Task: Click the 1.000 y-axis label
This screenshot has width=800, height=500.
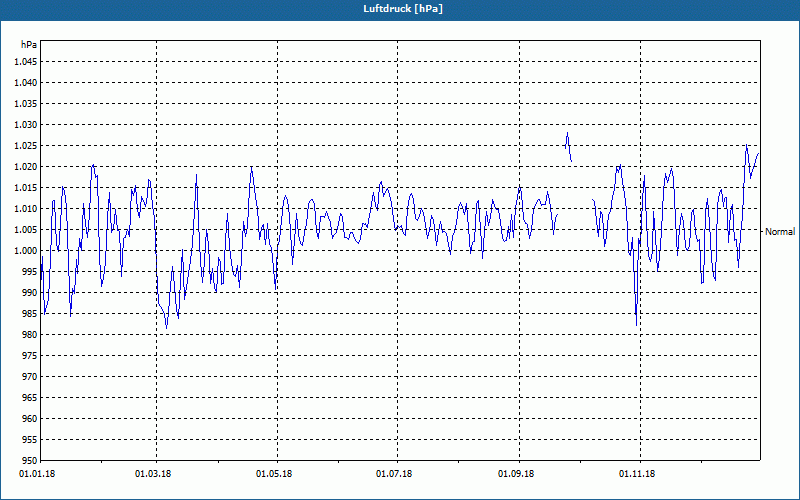Action: (26, 251)
